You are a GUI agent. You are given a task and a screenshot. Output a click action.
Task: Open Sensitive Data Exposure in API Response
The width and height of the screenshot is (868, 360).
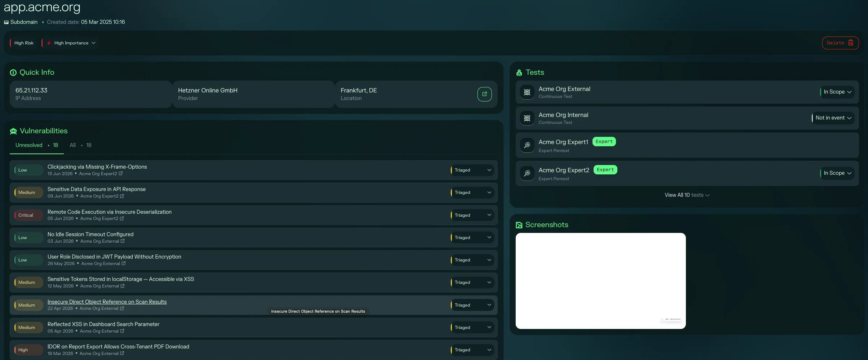97,189
